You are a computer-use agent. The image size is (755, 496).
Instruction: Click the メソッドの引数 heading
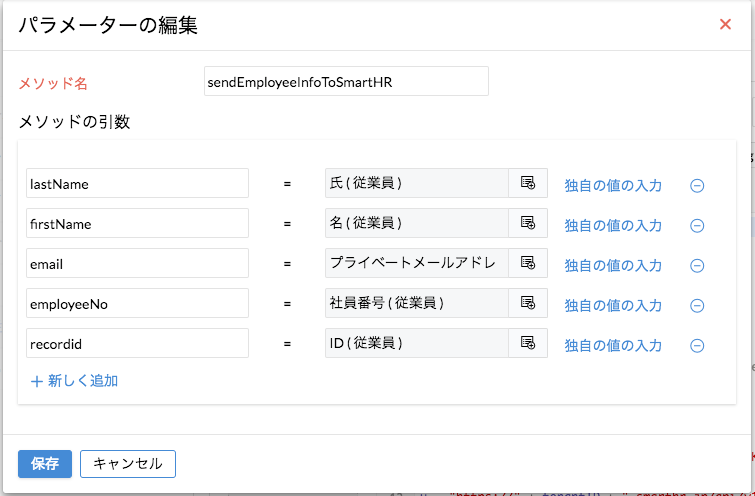tap(74, 122)
